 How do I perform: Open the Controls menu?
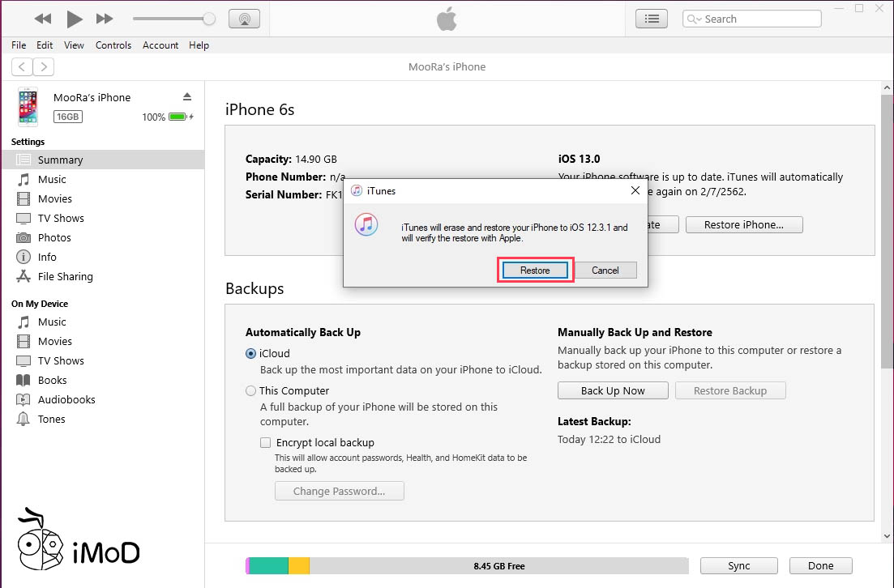[x=113, y=45]
